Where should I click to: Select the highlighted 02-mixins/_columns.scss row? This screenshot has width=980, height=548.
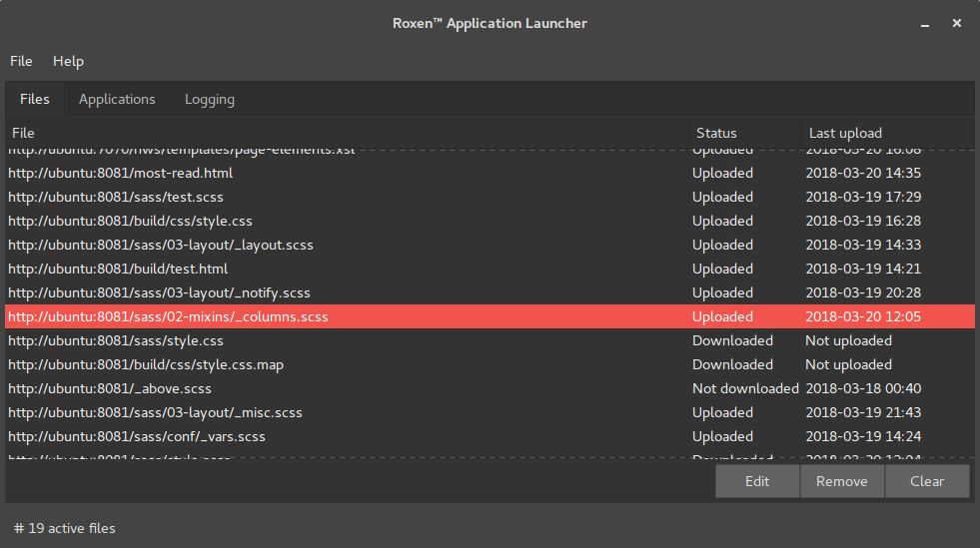click(x=490, y=316)
